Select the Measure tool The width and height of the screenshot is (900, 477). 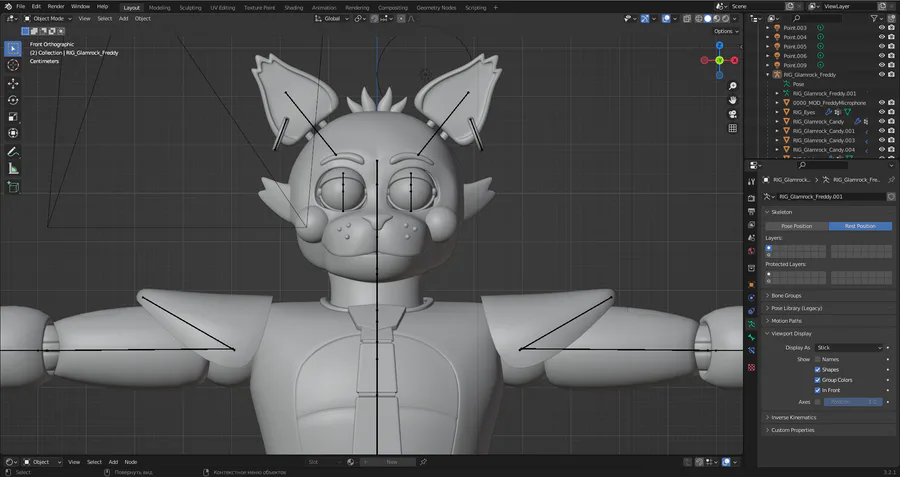pos(13,169)
